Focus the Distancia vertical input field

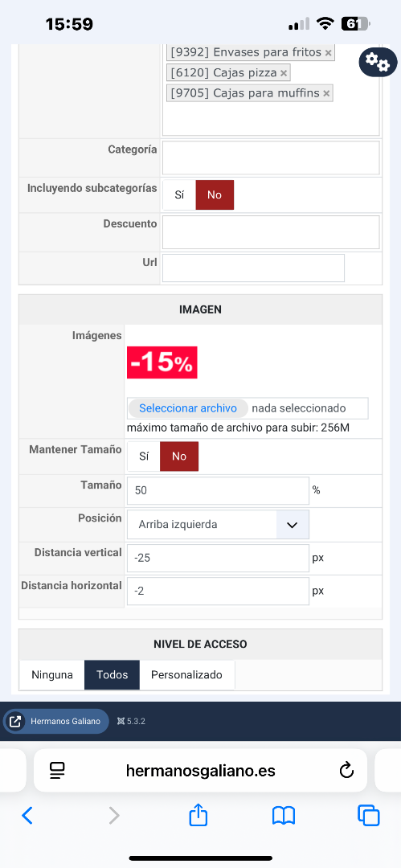[x=218, y=558]
